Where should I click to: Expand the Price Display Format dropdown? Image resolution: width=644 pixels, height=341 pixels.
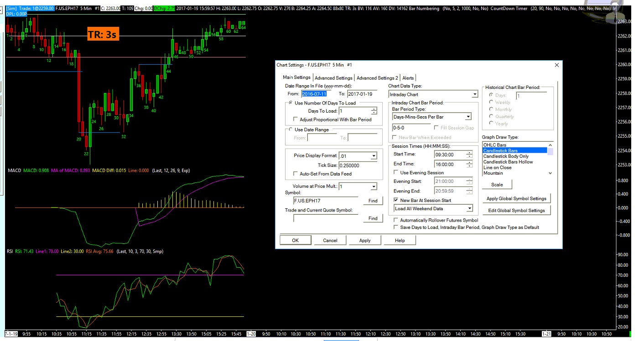tap(374, 156)
